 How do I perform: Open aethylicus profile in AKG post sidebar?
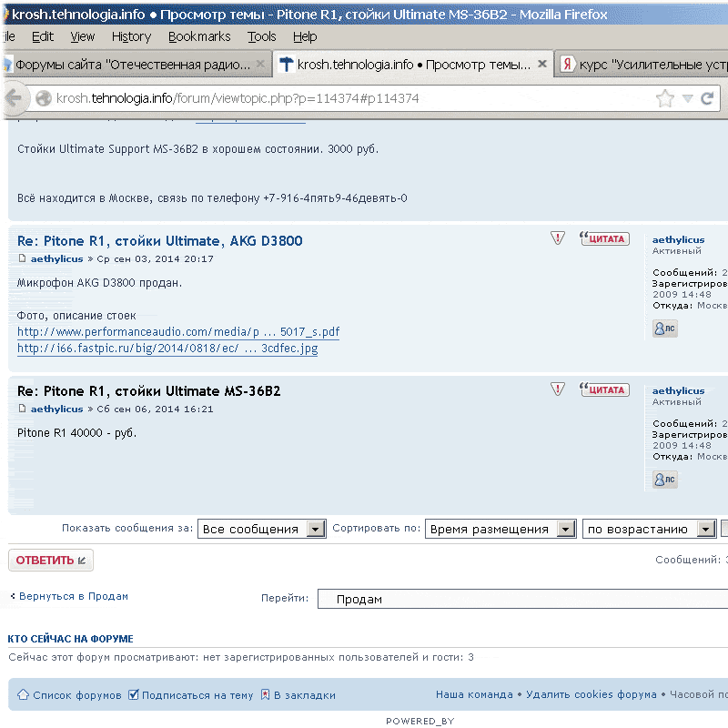pyautogui.click(x=678, y=239)
